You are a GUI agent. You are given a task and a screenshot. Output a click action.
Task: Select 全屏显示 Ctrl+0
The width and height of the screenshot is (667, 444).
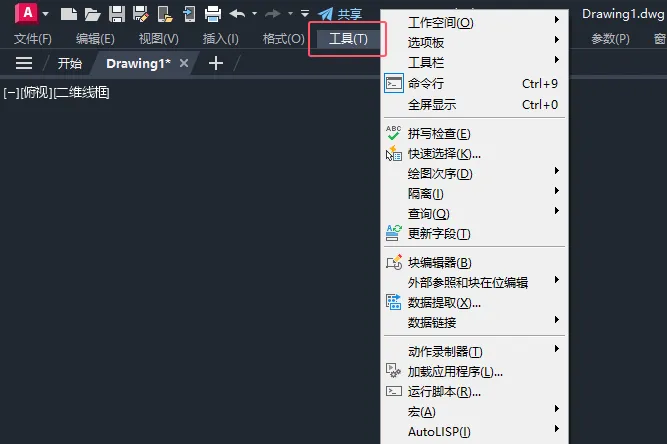[x=474, y=105]
